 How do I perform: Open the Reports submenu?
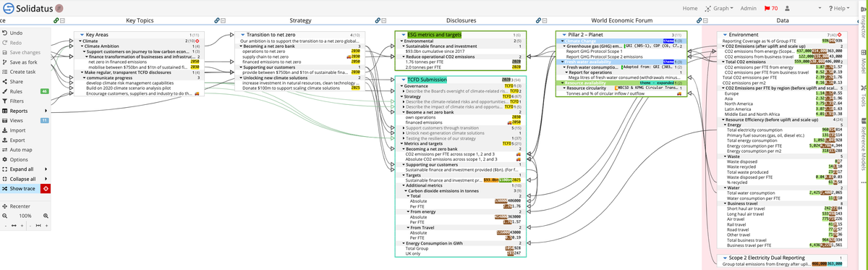click(25, 111)
